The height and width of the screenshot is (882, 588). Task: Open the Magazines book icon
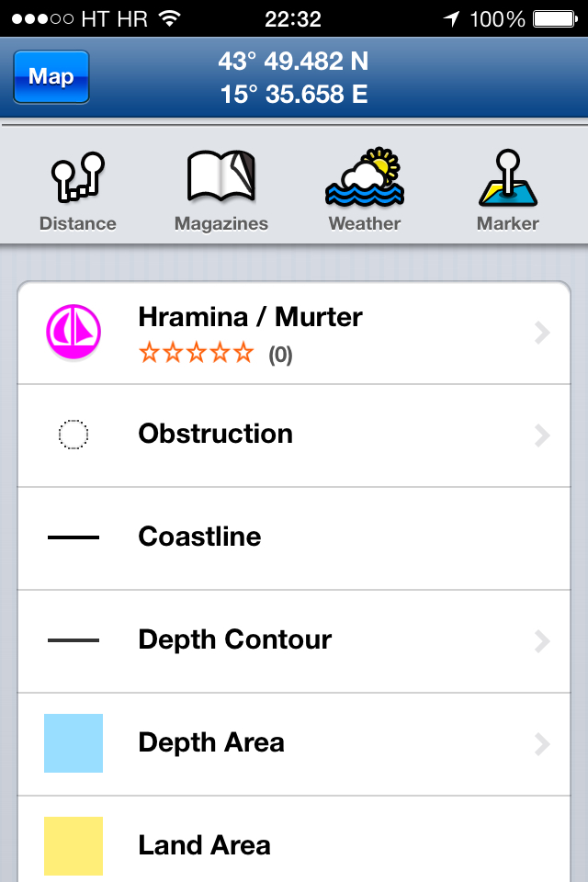tap(221, 191)
